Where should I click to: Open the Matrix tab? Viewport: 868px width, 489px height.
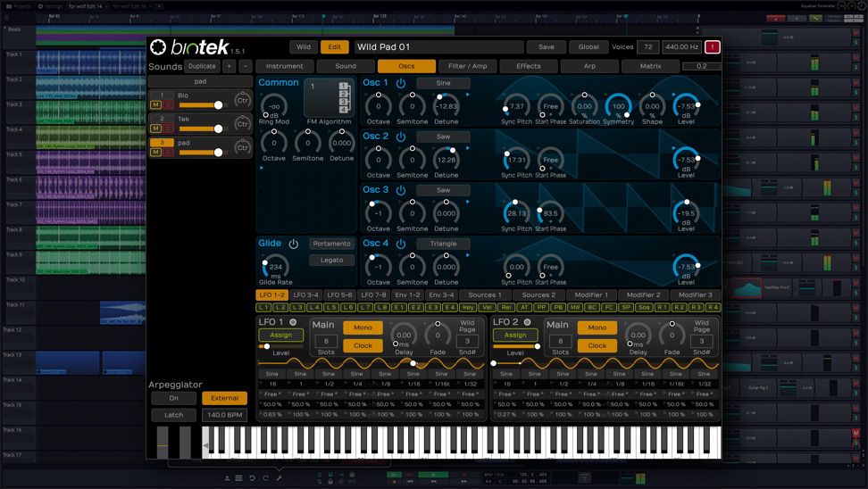point(650,66)
